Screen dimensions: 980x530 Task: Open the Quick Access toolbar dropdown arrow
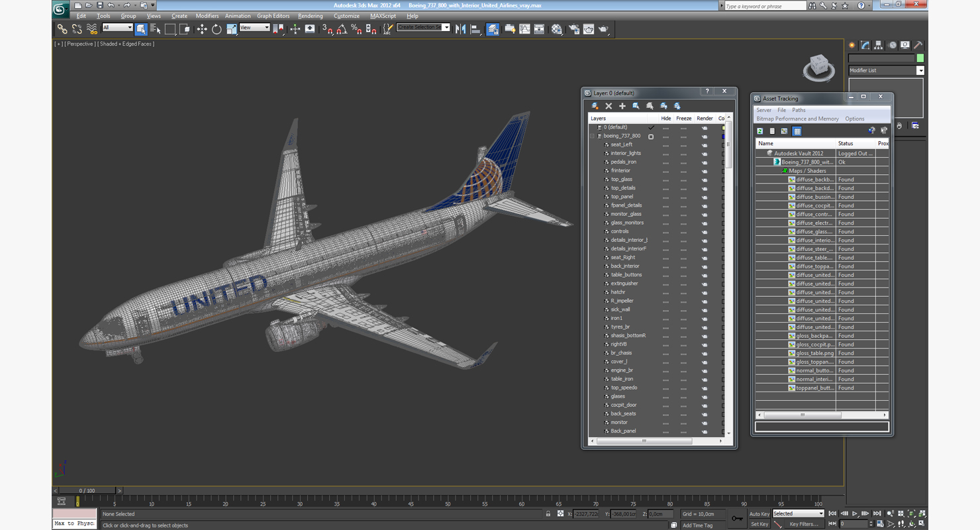point(153,5)
